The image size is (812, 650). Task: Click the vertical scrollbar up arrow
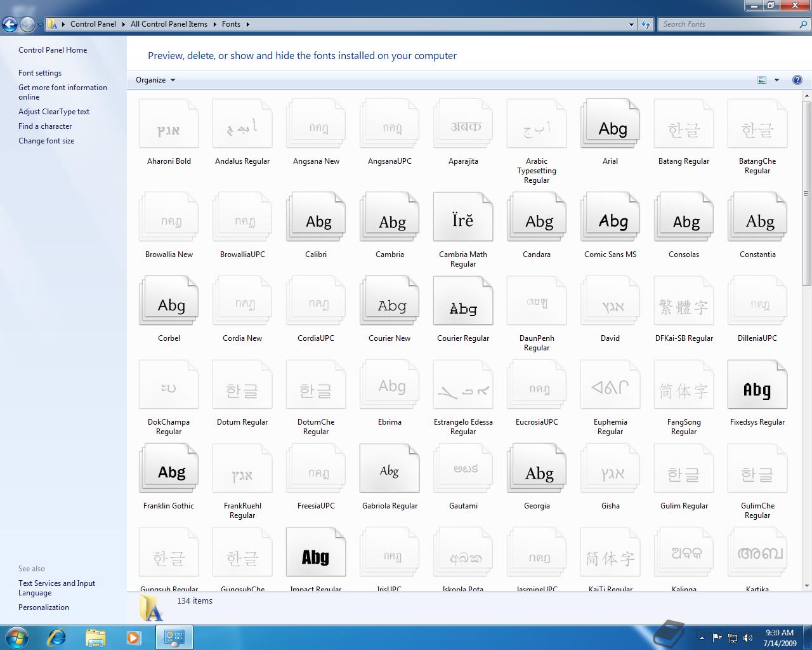(x=807, y=96)
